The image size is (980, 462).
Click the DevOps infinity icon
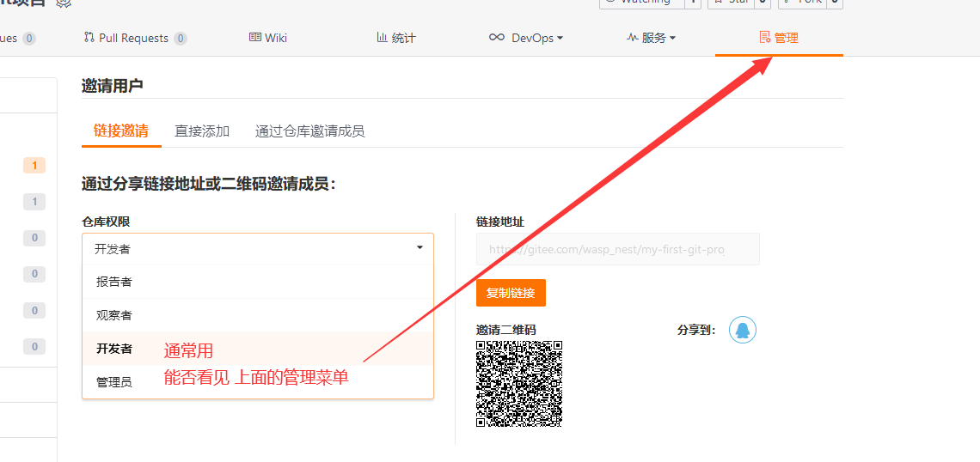coord(497,37)
